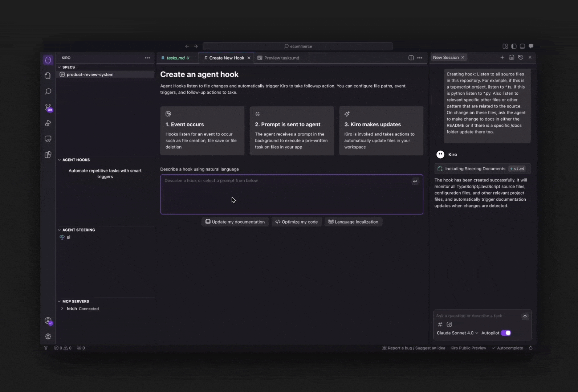Click the Optimize my code button
The image size is (578, 392).
[x=296, y=222]
